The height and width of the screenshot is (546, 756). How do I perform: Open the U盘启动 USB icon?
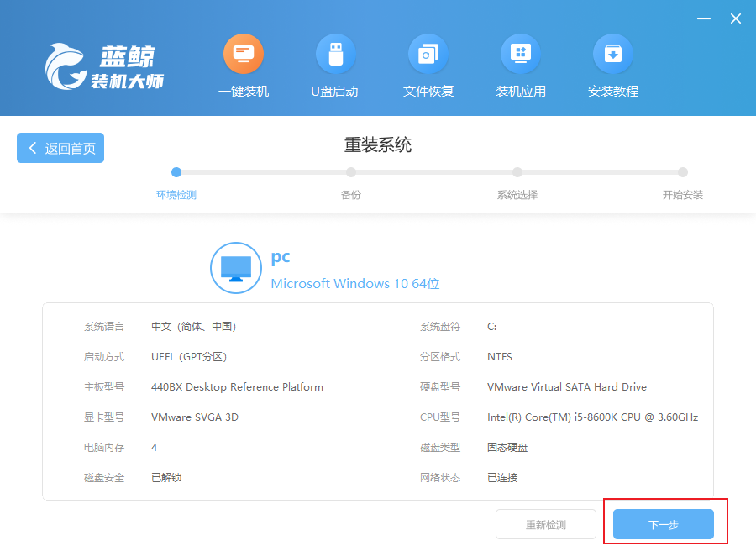pyautogui.click(x=335, y=55)
